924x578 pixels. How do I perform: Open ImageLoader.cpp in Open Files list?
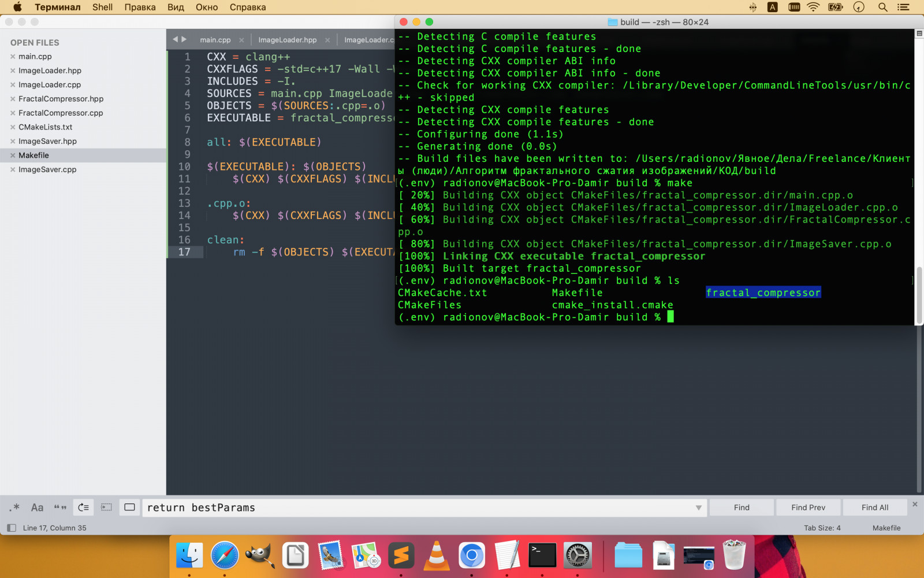click(50, 84)
